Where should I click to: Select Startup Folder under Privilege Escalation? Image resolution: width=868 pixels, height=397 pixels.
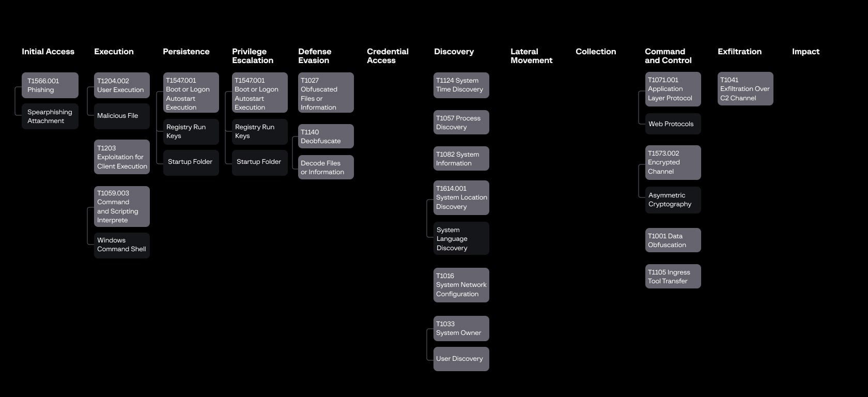(x=259, y=162)
